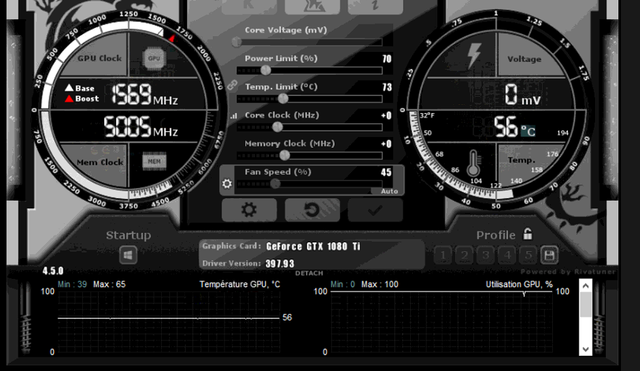Click the Temp. Limit slider handle
This screenshot has width=640, height=371.
(283, 98)
